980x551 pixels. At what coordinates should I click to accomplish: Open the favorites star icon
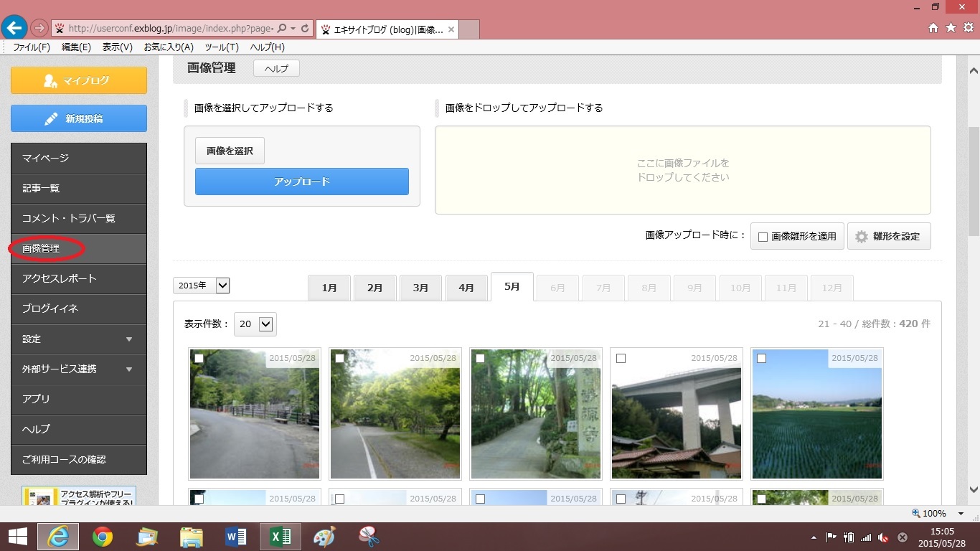pyautogui.click(x=951, y=28)
